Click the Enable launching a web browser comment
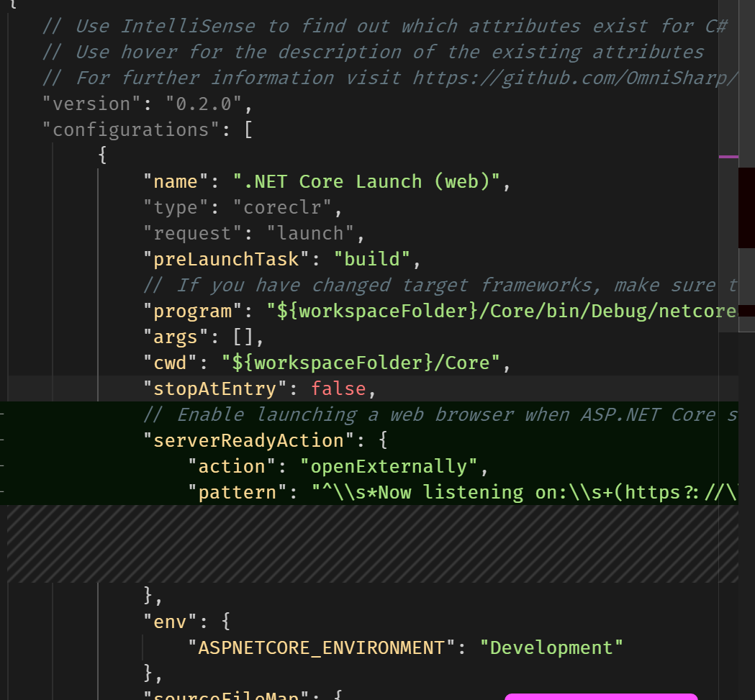The width and height of the screenshot is (755, 700). [x=440, y=415]
